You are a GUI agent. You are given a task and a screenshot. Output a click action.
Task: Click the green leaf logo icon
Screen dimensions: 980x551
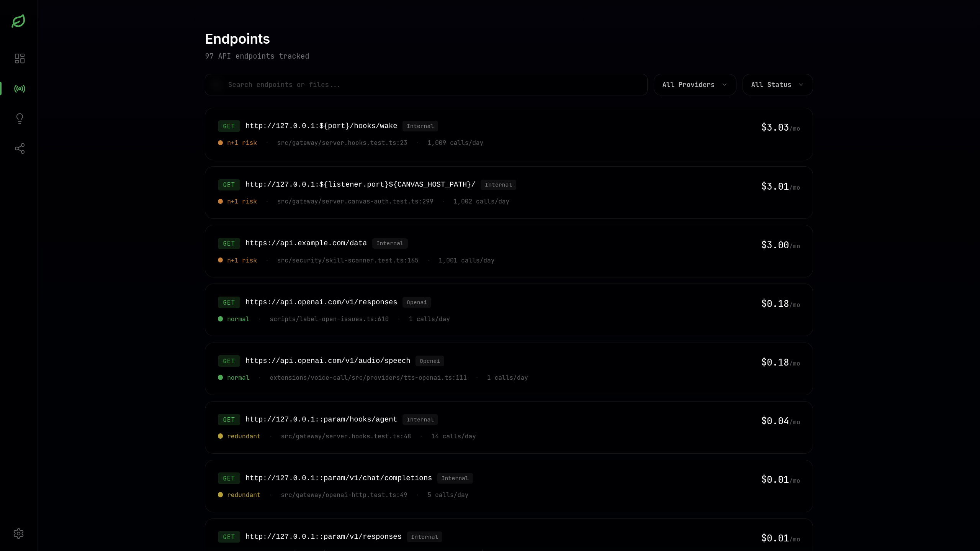coord(18,21)
